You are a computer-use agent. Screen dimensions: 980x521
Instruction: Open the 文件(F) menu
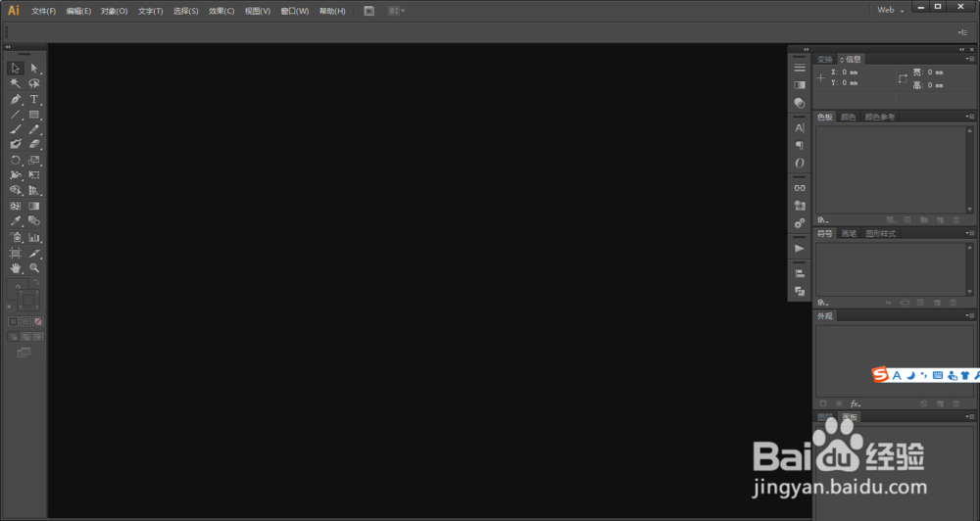point(44,11)
